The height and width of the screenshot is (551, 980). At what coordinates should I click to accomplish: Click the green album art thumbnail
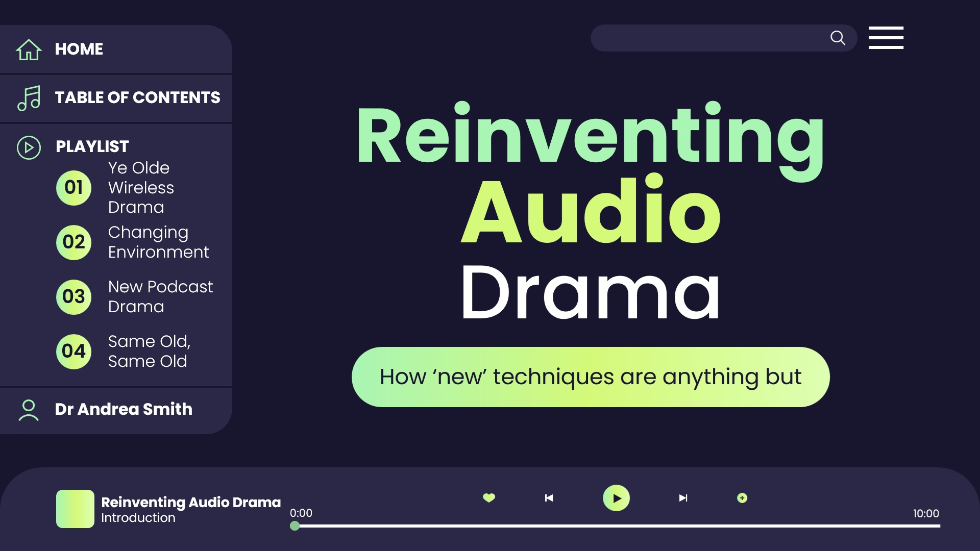pyautogui.click(x=75, y=509)
